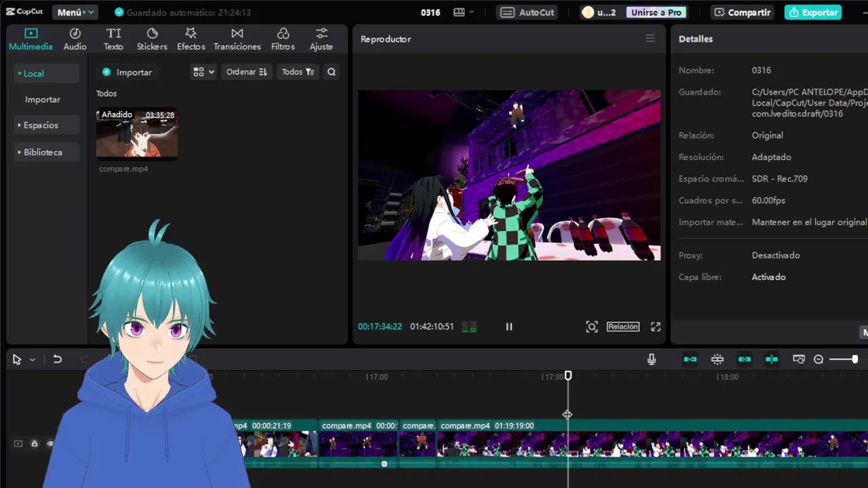Zoom out the timeline with minus icon
This screenshot has width=868, height=488.
(x=818, y=359)
